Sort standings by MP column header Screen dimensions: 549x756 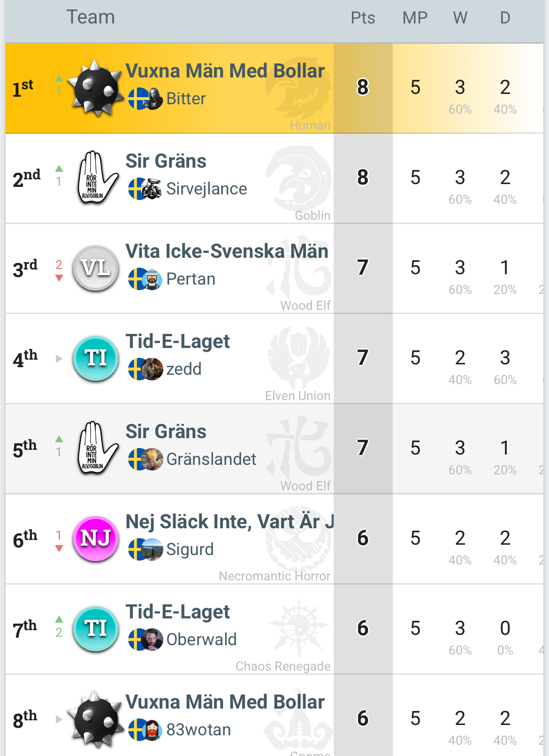tap(415, 18)
